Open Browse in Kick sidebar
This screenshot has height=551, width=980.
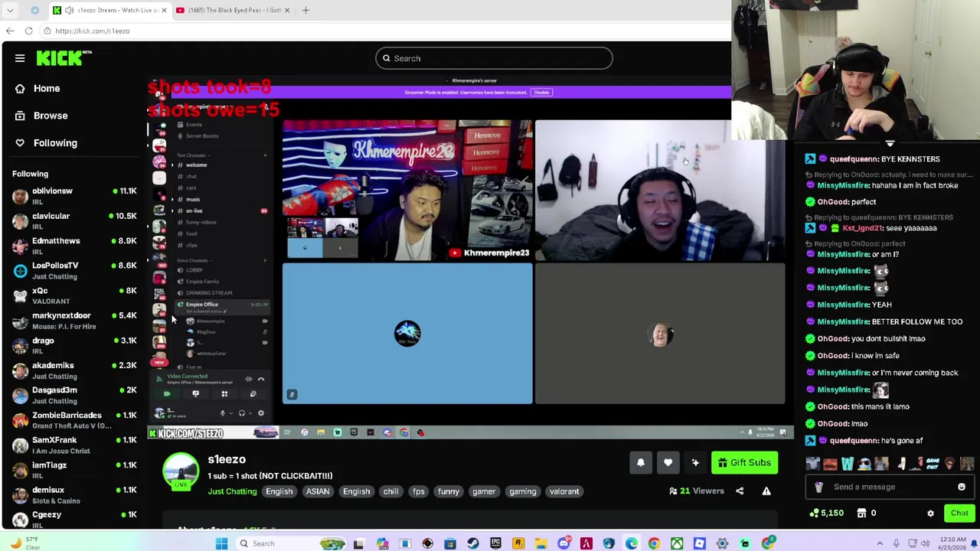pos(41,116)
